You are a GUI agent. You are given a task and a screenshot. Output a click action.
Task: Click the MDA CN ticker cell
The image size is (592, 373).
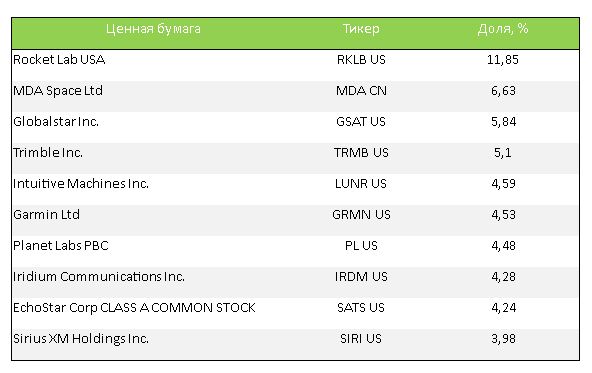pyautogui.click(x=361, y=91)
